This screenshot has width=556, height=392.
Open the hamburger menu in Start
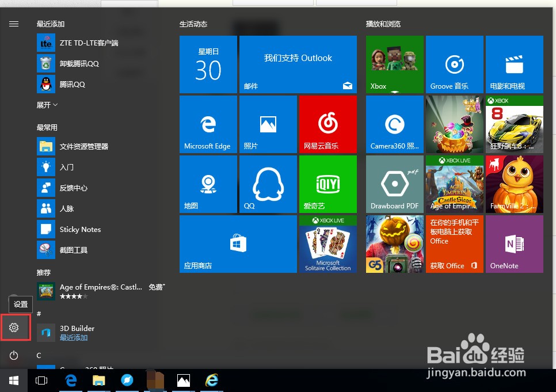click(x=14, y=24)
